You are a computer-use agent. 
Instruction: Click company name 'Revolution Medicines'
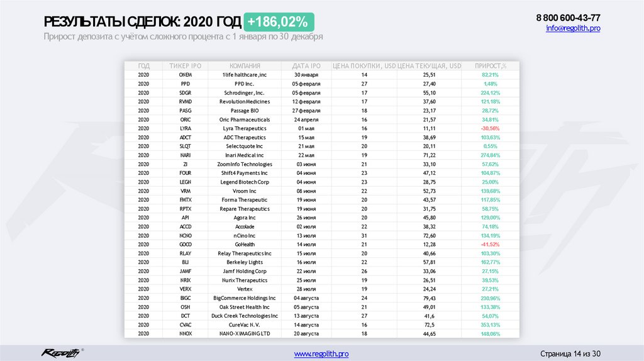click(245, 101)
